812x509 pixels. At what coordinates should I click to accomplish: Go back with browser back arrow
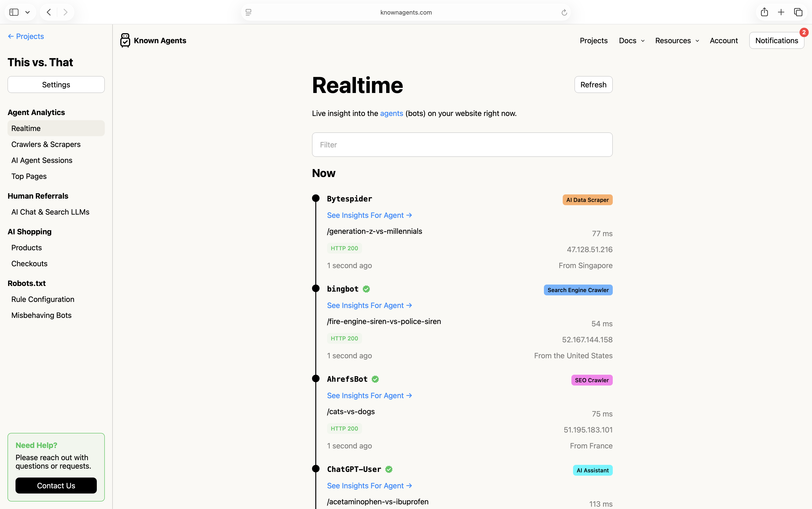tap(49, 12)
